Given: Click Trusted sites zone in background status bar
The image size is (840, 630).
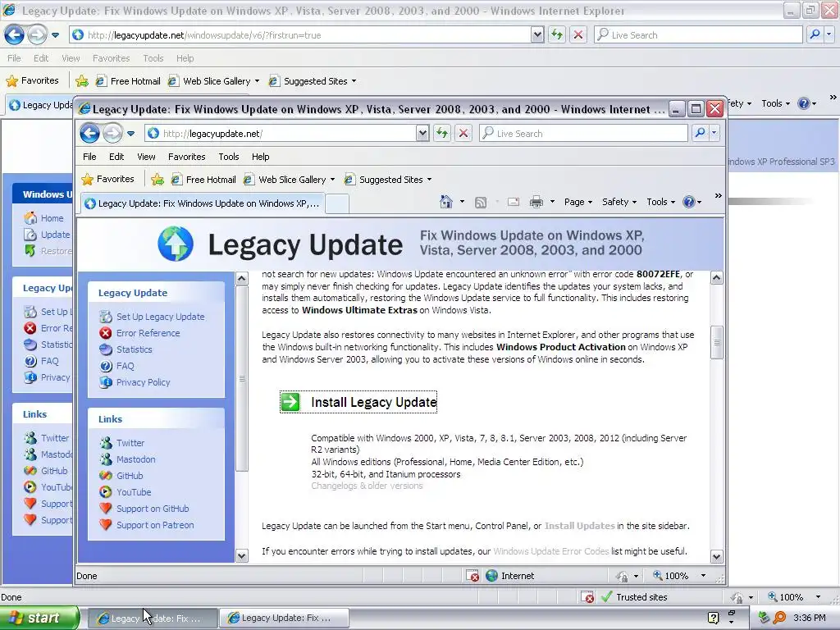Looking at the screenshot, I should (x=634, y=597).
